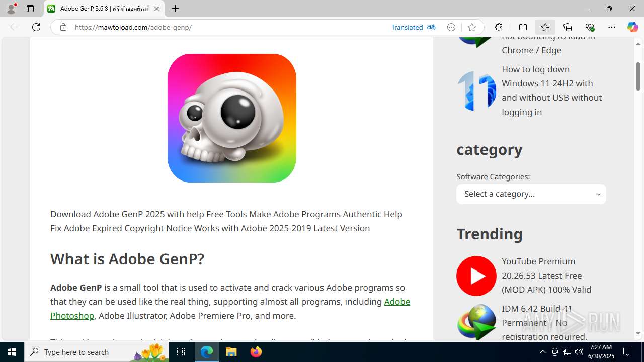Viewport: 644px width, 362px height.
Task: Open the three-dot circle icon in address bar
Action: 451,27
